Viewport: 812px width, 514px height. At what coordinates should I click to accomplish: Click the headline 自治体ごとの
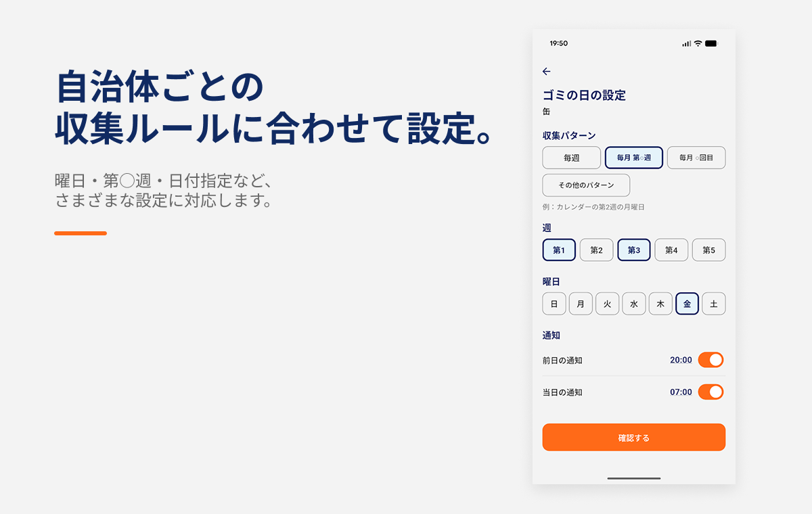pos(159,87)
